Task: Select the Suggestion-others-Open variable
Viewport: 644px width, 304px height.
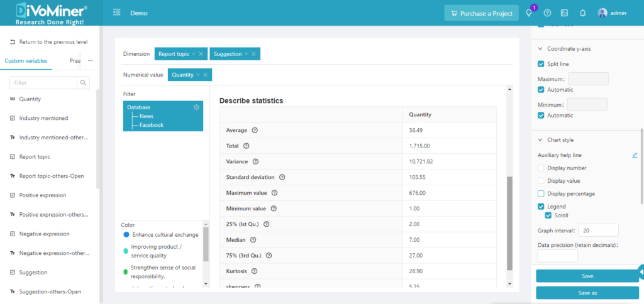Action: (50, 291)
